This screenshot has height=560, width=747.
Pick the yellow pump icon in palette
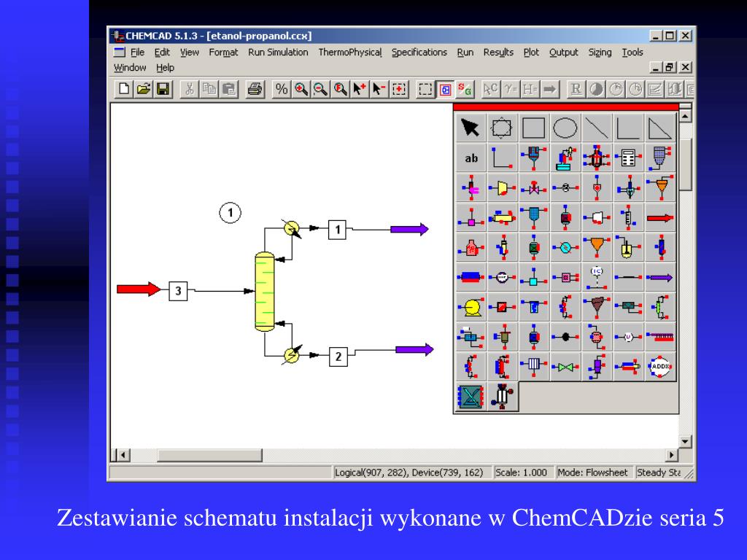click(471, 307)
